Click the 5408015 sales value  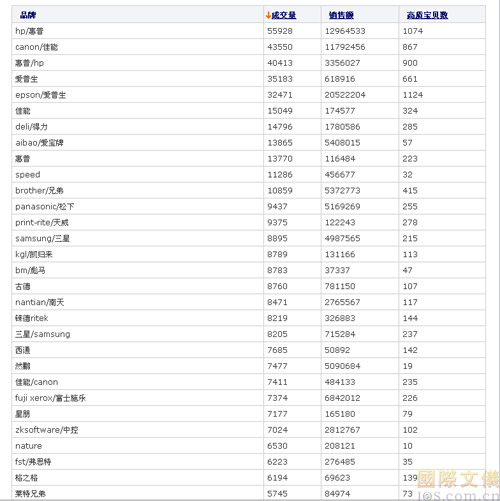click(x=342, y=143)
